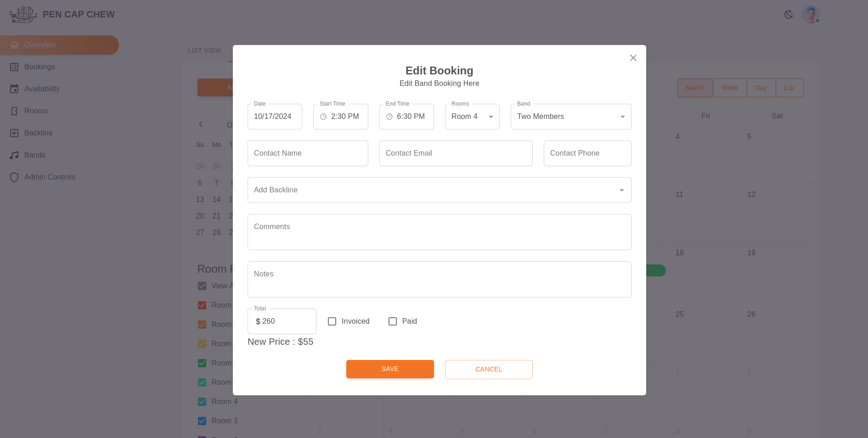Toggle dark mode moon icon
Viewport: 868px width, 438px height.
click(789, 14)
